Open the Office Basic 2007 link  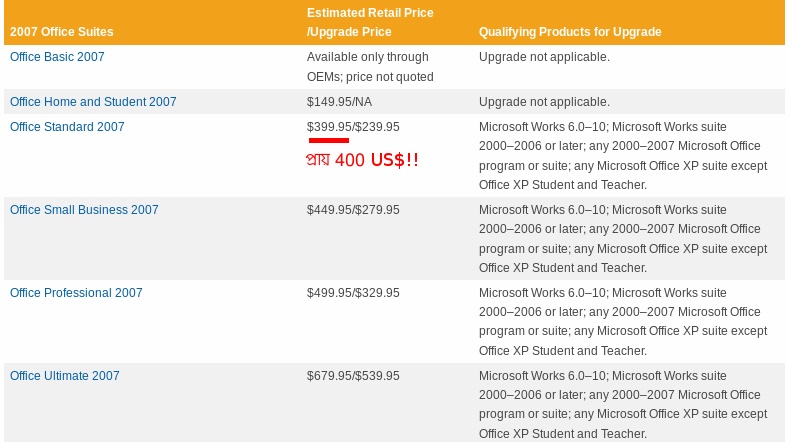pyautogui.click(x=57, y=57)
